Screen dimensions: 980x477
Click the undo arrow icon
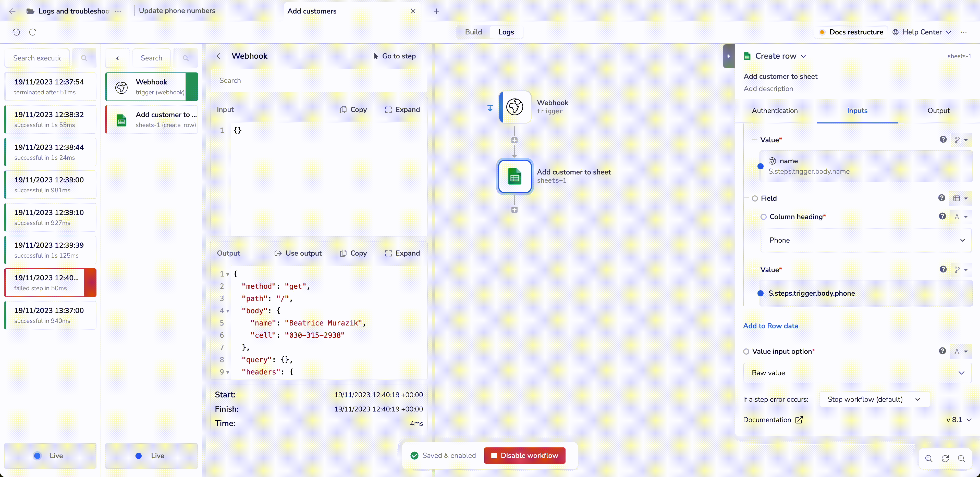(x=16, y=32)
